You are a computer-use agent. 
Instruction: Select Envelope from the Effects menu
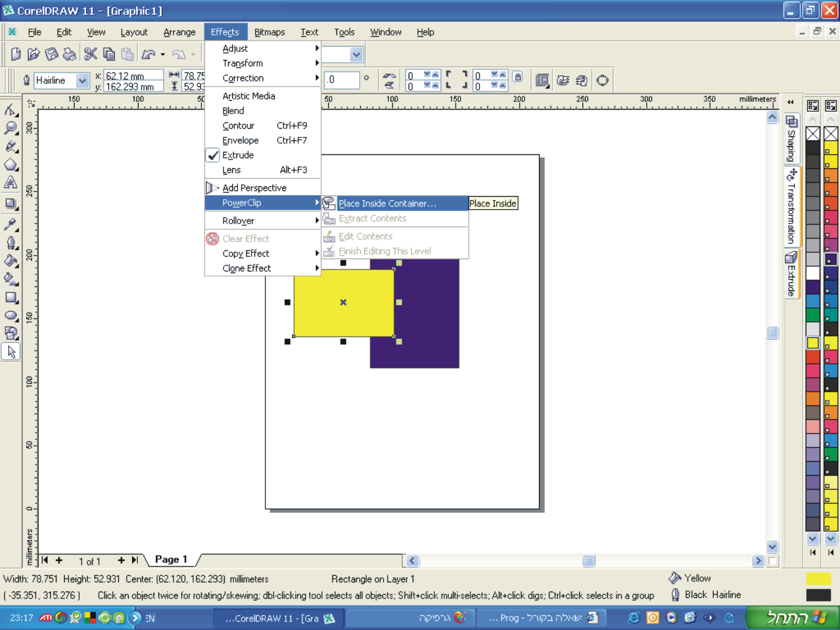click(x=263, y=140)
